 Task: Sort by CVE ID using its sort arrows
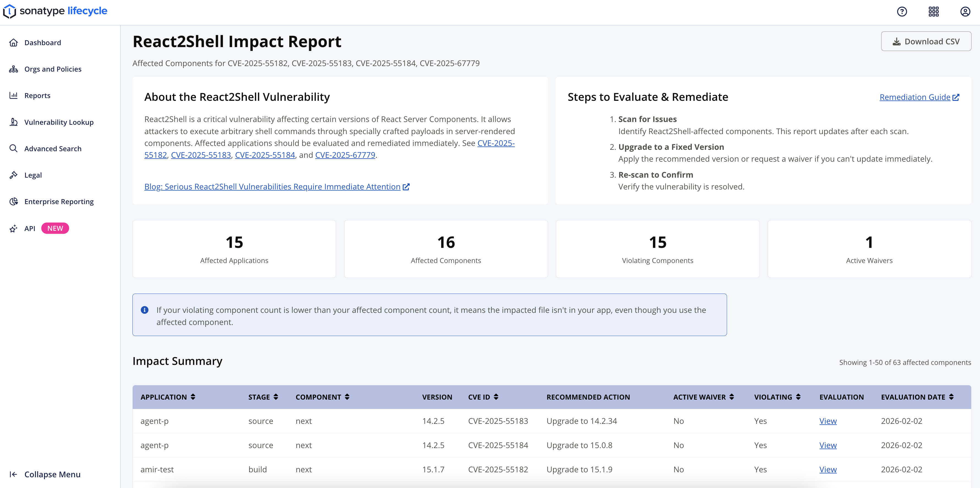click(x=496, y=397)
